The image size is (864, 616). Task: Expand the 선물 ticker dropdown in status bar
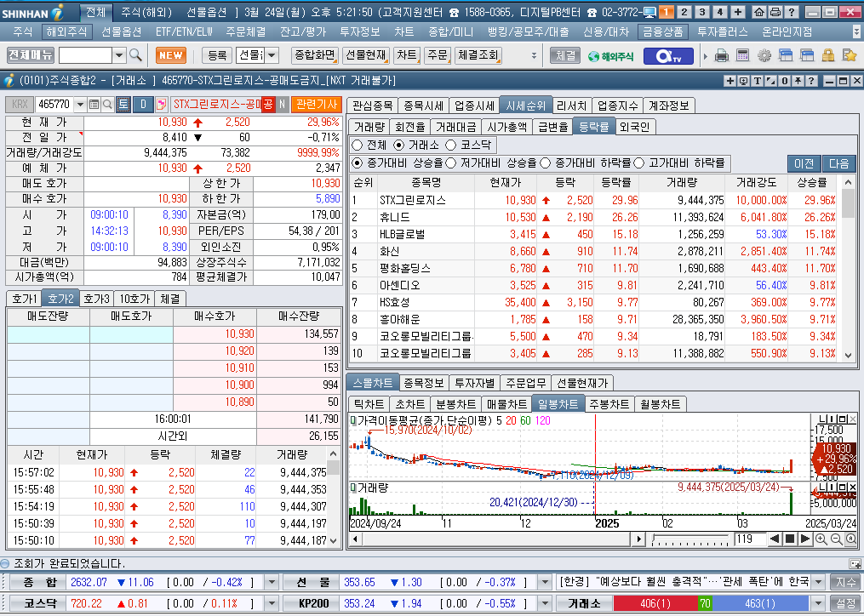click(545, 582)
